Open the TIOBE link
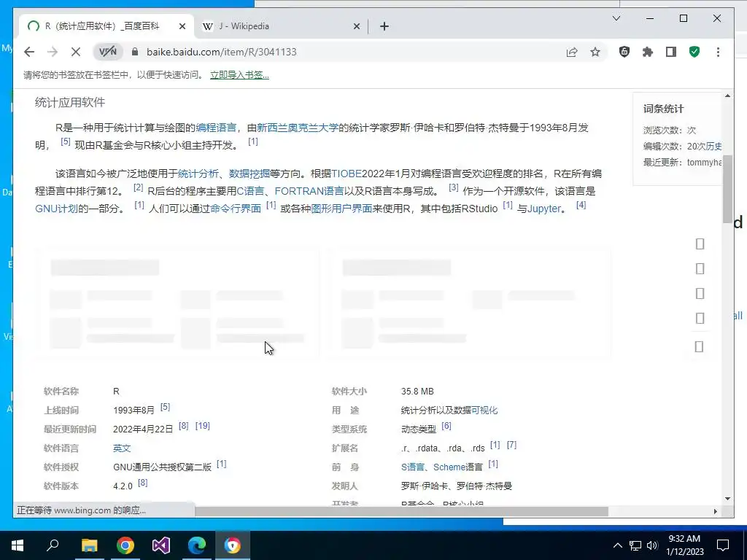Screen dimensions: 747x560 point(347,174)
